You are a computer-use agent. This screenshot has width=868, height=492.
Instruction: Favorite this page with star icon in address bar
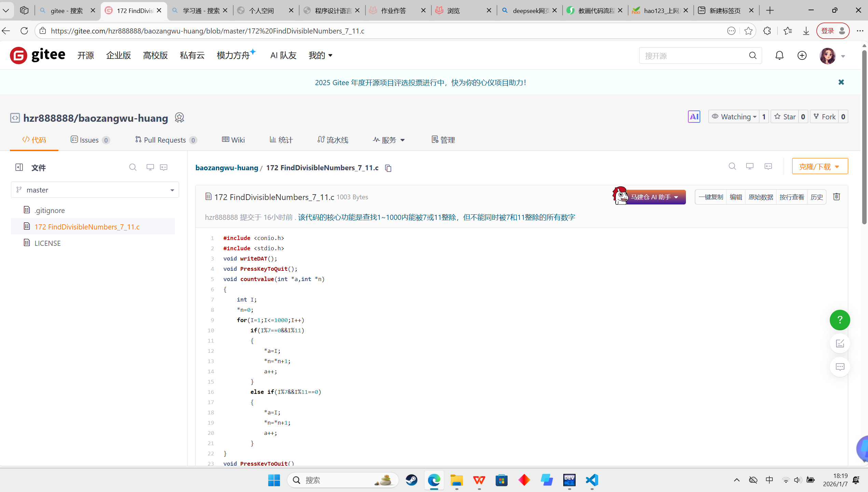[748, 31]
